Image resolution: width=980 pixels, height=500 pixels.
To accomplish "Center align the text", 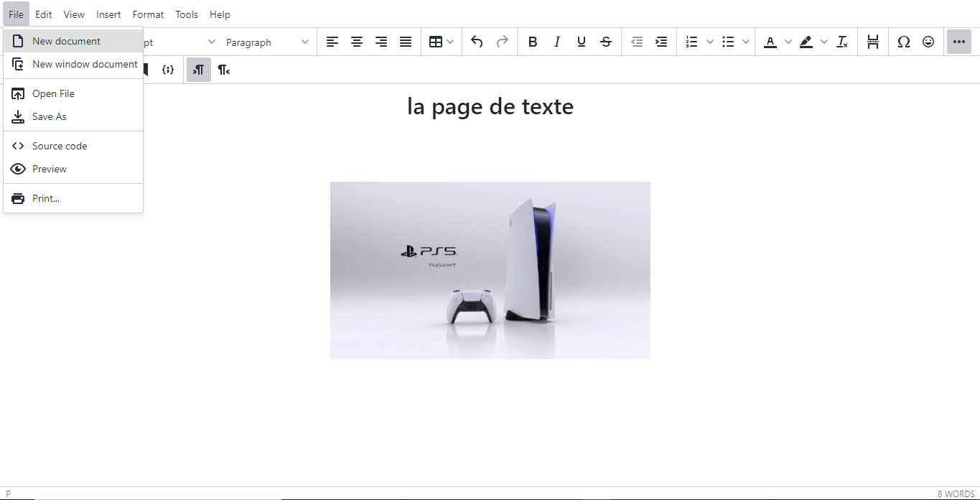I will 357,42.
